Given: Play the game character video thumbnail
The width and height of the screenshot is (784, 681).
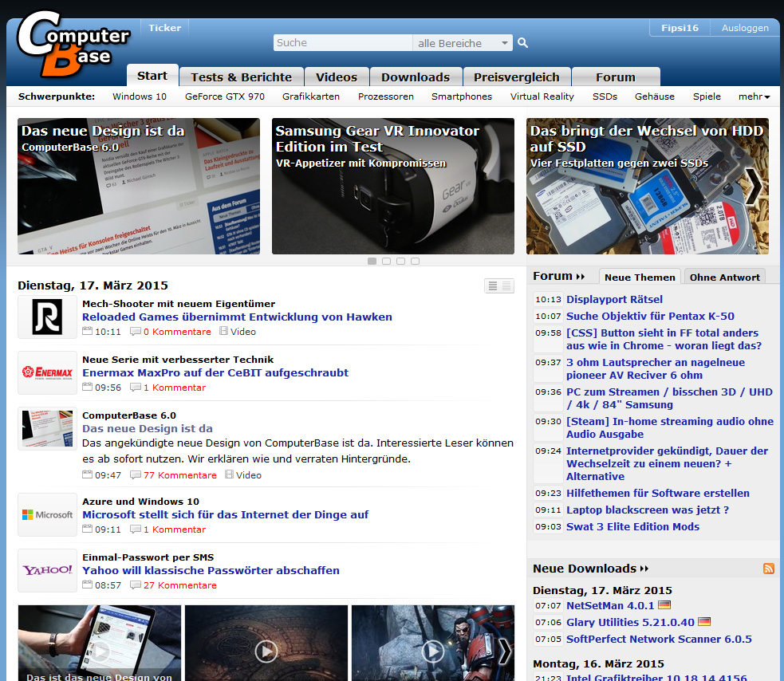Looking at the screenshot, I should (433, 651).
